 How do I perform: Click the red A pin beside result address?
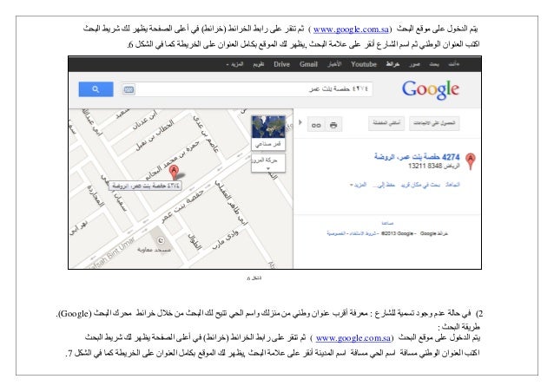471,161
